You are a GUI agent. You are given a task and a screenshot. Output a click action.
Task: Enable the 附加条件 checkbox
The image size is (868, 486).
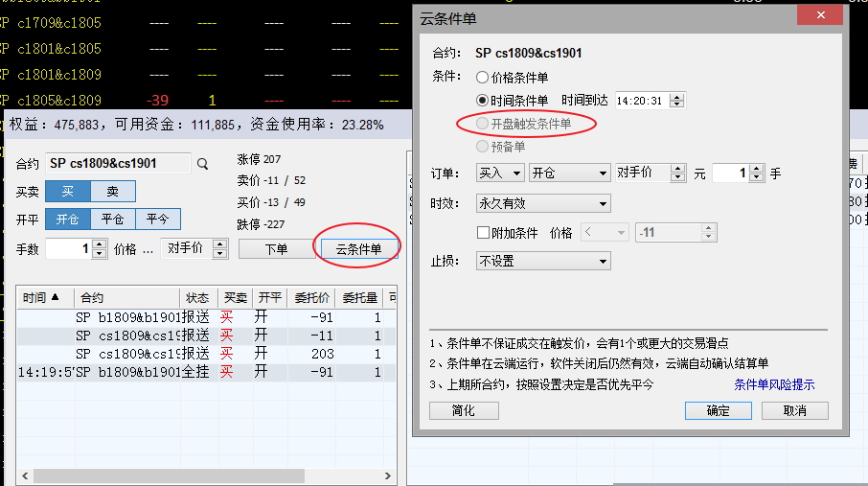484,233
